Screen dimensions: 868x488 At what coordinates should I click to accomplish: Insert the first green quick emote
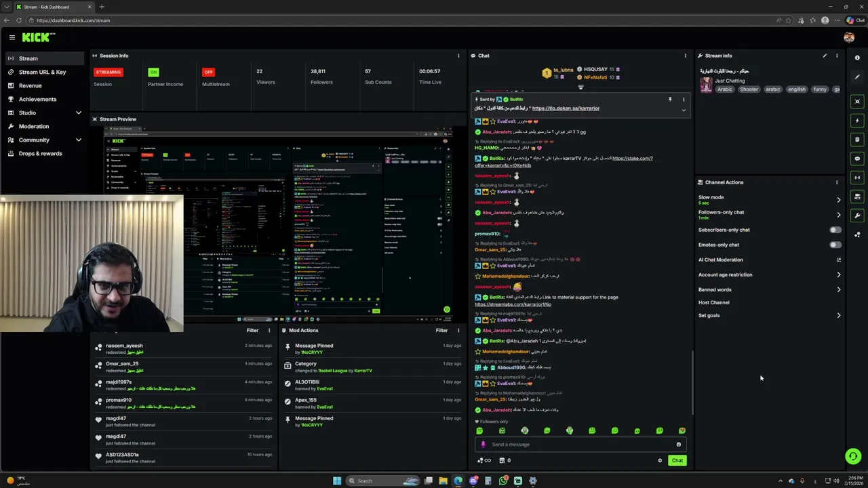[x=479, y=430]
